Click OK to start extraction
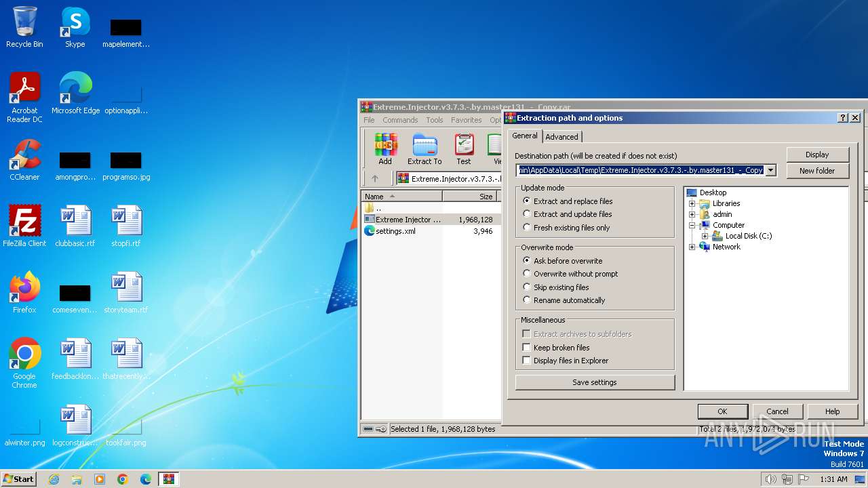This screenshot has height=488, width=868. (722, 411)
